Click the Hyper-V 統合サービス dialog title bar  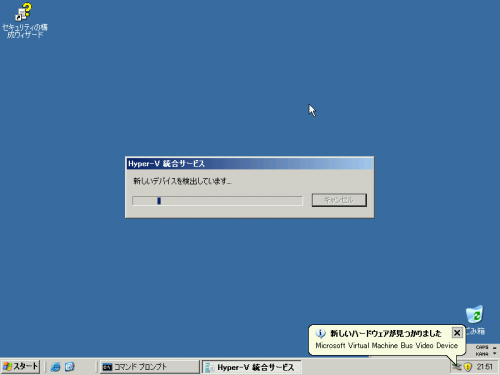[x=249, y=164]
